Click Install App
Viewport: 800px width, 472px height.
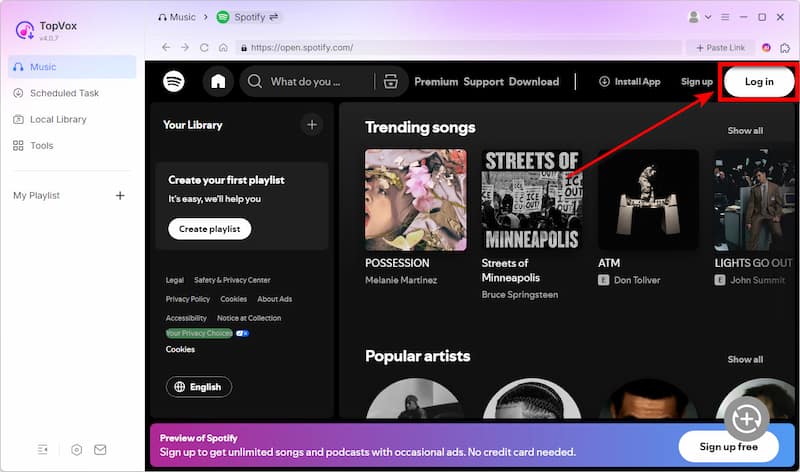[x=630, y=82]
